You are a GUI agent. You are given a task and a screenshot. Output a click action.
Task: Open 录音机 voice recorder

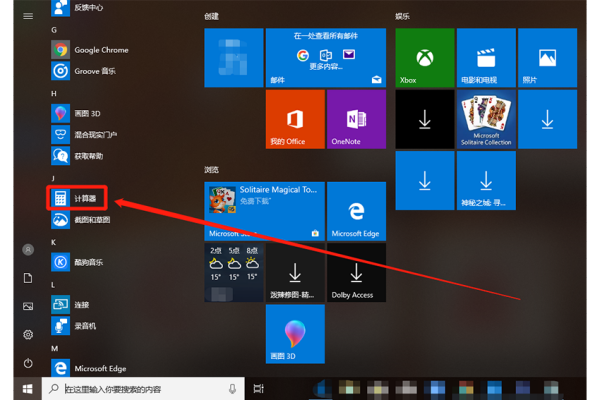point(74,326)
